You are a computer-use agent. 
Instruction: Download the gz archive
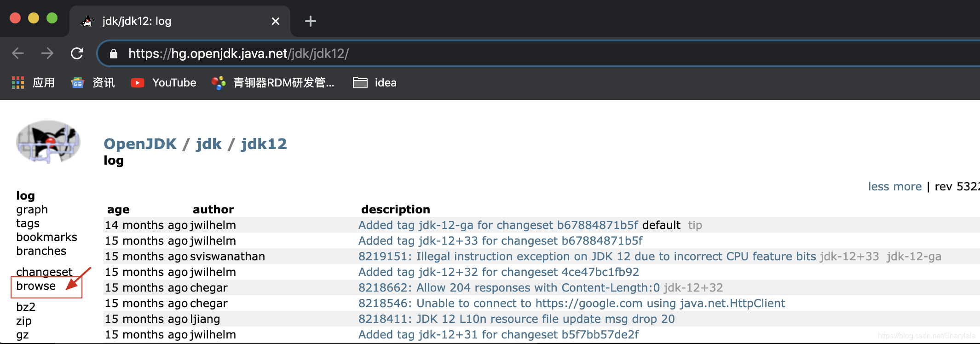tap(23, 335)
